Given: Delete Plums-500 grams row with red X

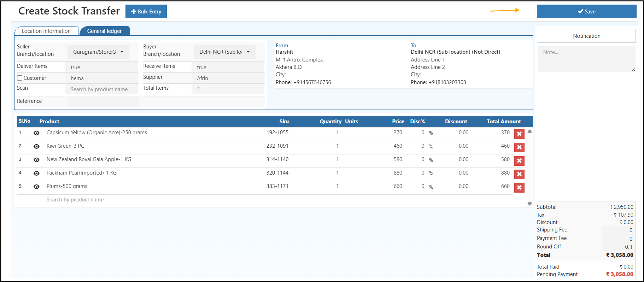Looking at the screenshot, I should click(x=519, y=188).
